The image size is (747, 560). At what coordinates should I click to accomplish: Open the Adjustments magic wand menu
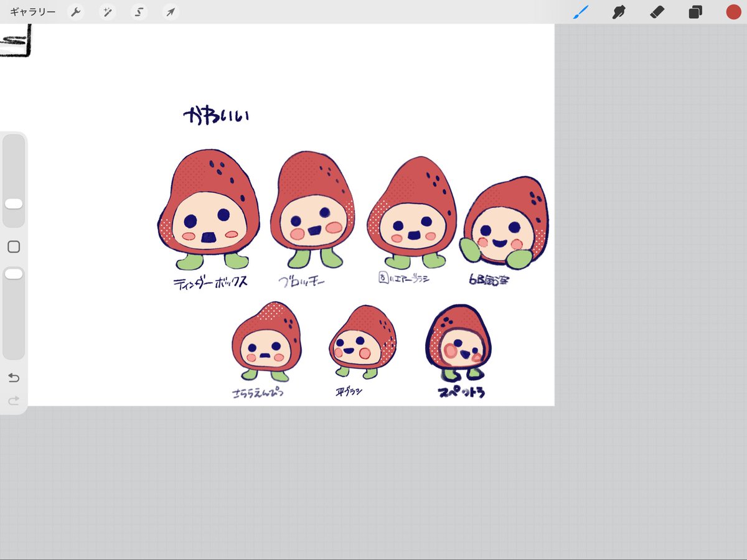(x=107, y=12)
